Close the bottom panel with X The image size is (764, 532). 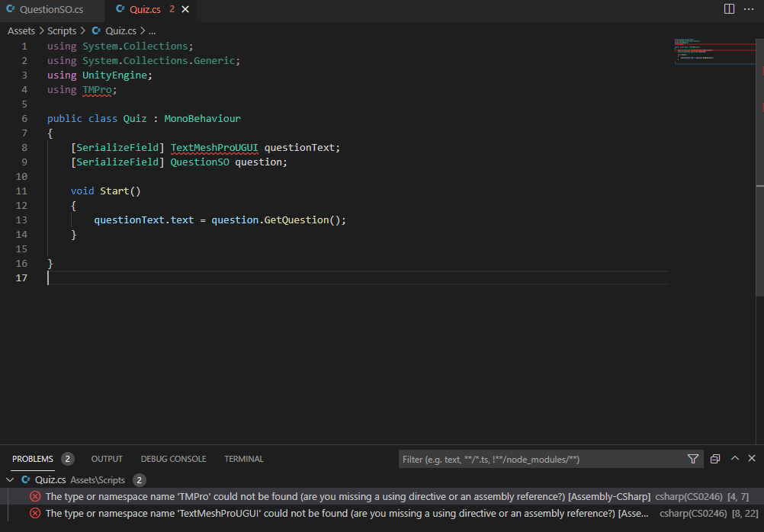tap(752, 459)
